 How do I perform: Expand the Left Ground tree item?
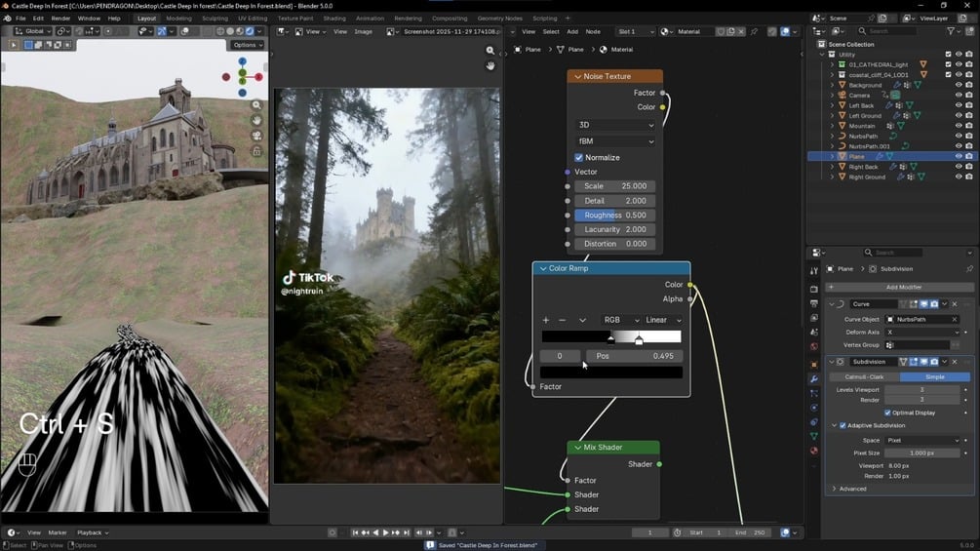(833, 116)
